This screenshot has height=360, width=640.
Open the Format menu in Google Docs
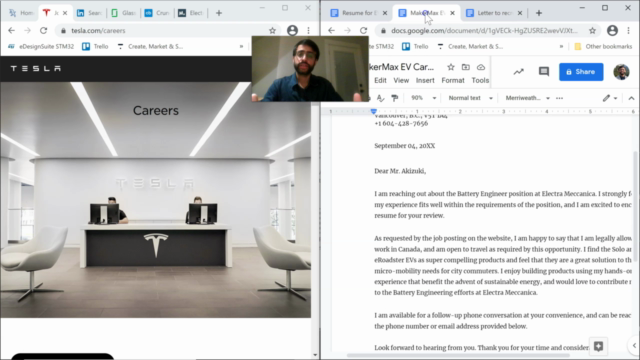[453, 80]
